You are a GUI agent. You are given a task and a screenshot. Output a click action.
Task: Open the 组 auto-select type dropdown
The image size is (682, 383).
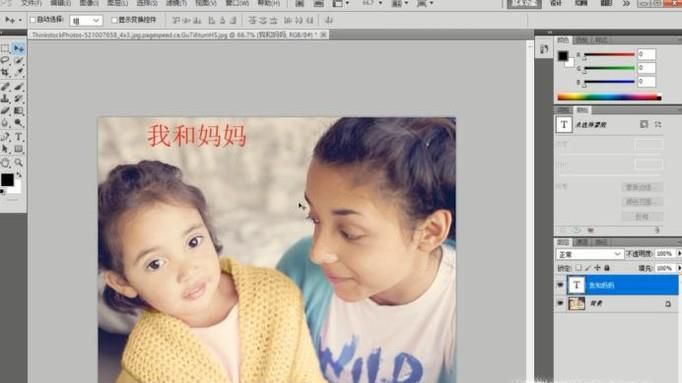point(86,20)
